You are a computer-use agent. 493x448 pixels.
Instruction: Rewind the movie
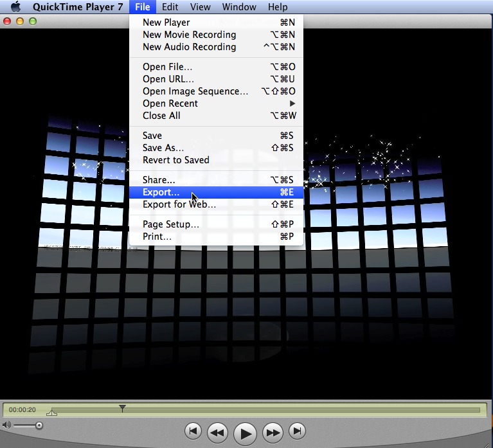[x=217, y=433]
